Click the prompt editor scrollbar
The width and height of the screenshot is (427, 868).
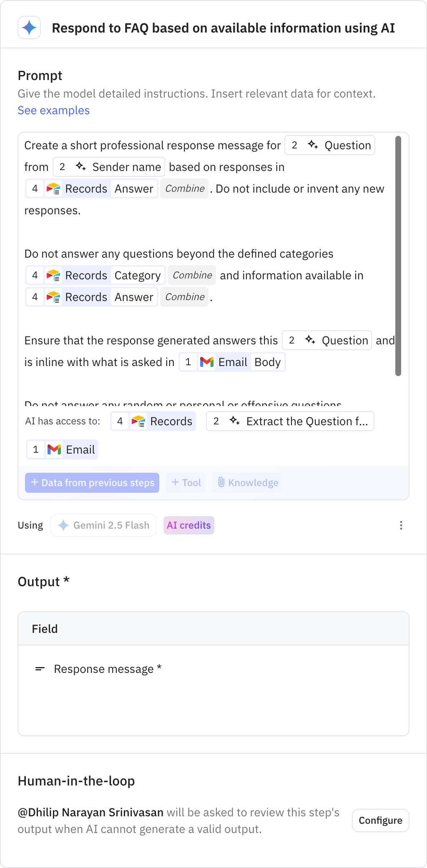398,256
